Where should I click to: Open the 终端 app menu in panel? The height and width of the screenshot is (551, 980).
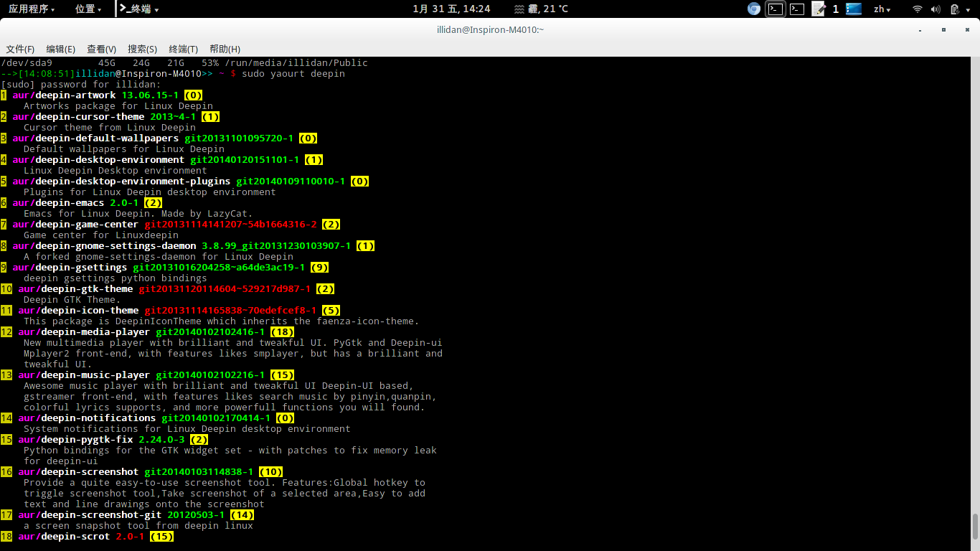point(139,9)
